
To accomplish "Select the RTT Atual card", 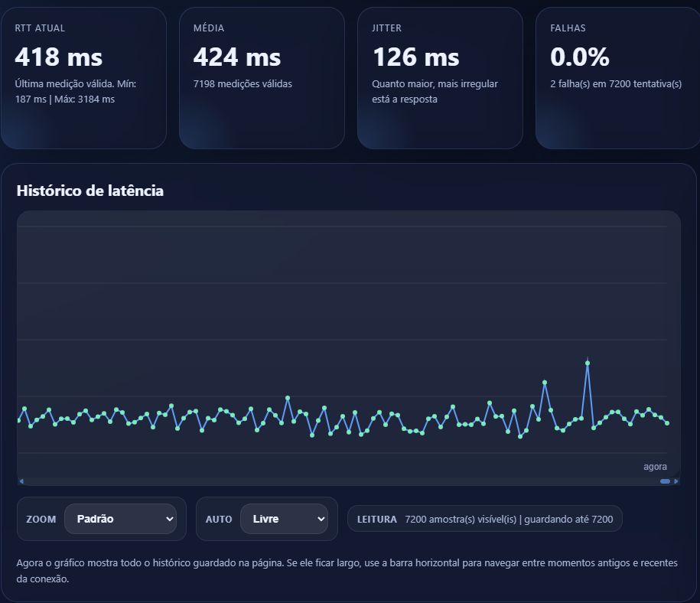I will tap(83, 78).
